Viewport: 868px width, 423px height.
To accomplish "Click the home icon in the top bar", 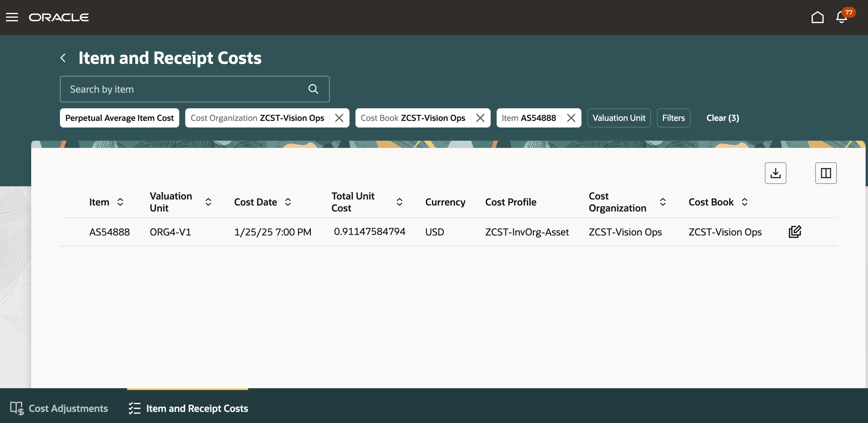I will pyautogui.click(x=817, y=17).
